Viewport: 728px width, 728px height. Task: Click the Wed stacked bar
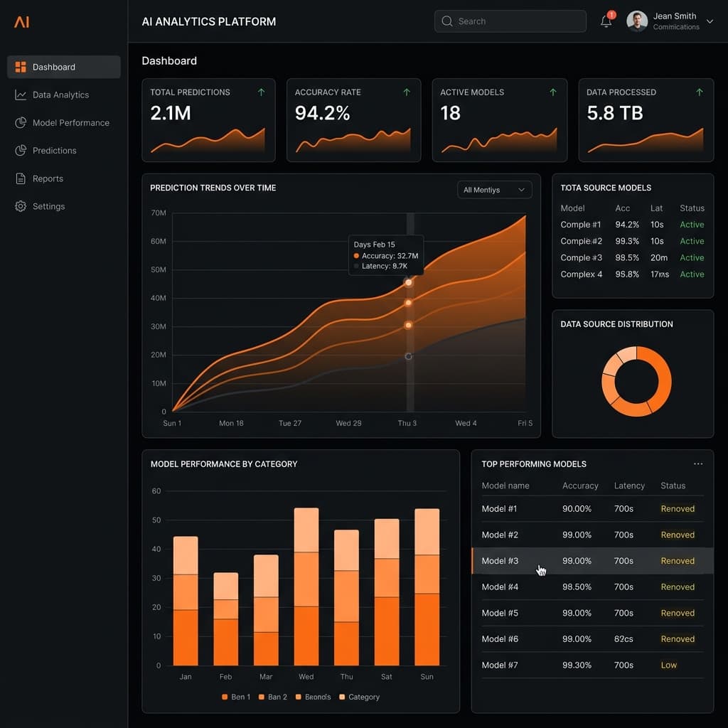pos(306,587)
